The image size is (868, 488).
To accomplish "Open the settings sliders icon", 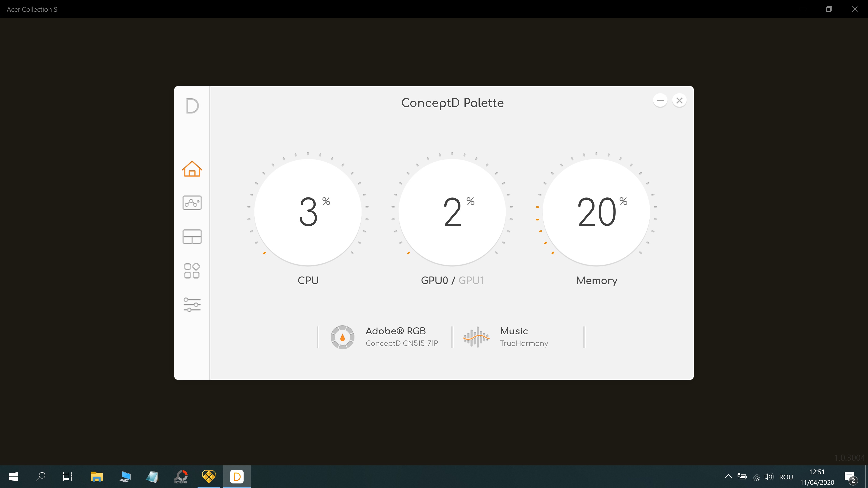I will click(x=192, y=305).
